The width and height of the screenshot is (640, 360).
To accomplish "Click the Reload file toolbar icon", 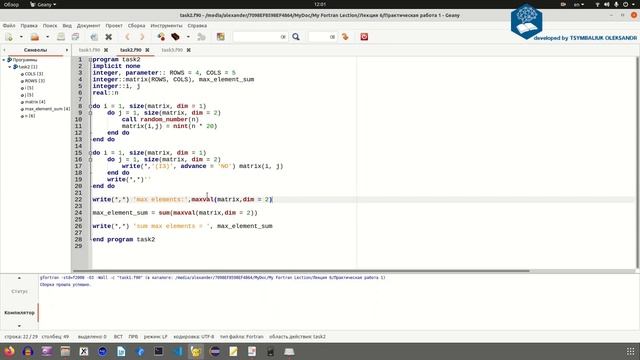I will point(94,37).
